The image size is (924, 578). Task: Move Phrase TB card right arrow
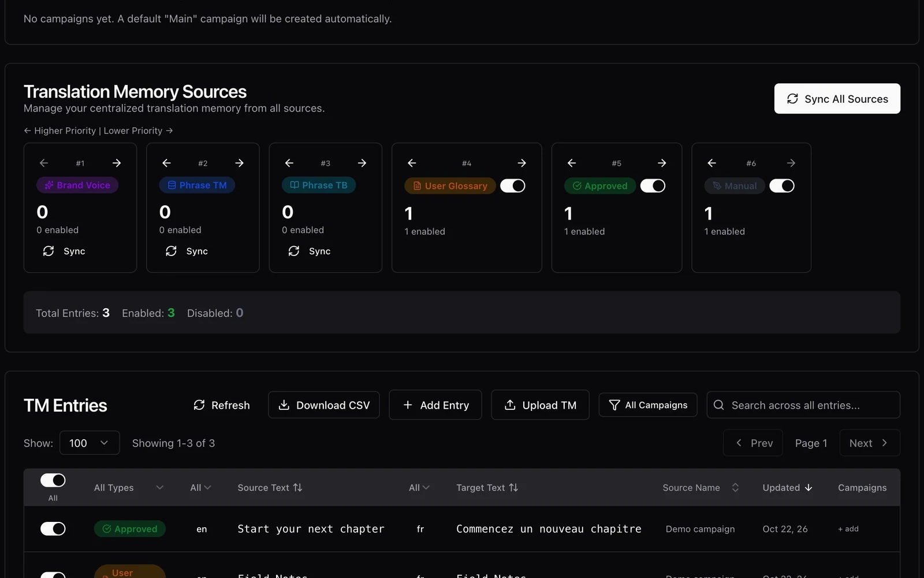[362, 163]
